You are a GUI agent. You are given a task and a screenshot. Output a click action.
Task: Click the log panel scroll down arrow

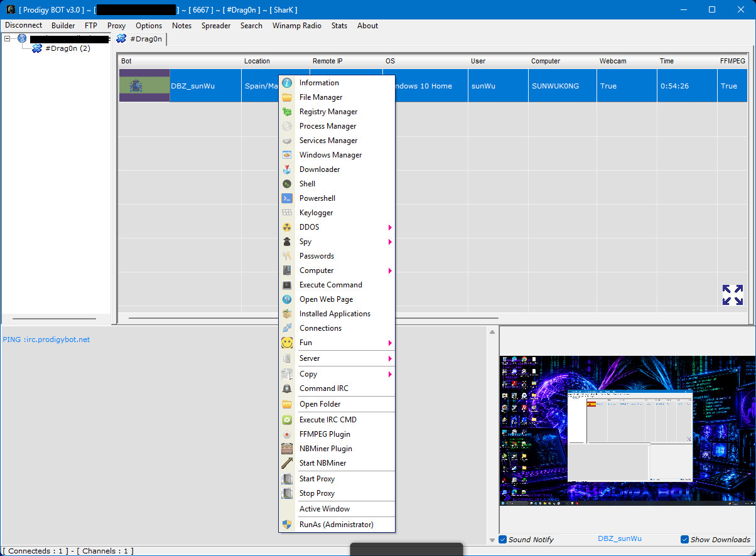(492, 540)
